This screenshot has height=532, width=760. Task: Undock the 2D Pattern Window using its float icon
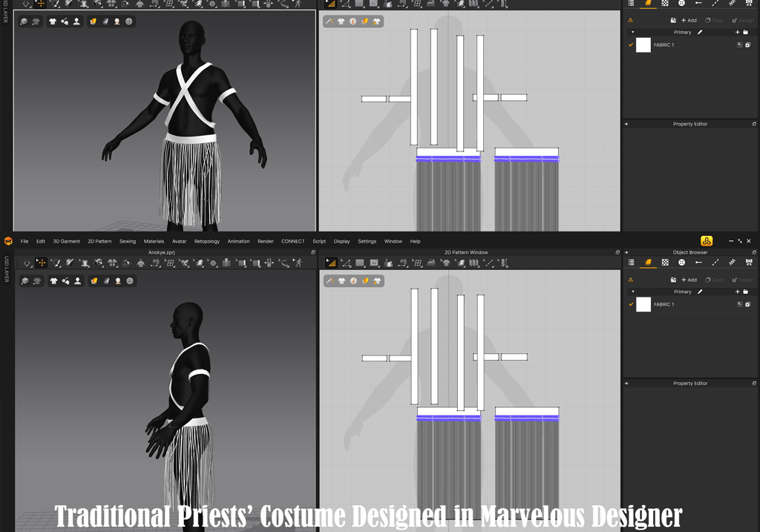(617, 252)
